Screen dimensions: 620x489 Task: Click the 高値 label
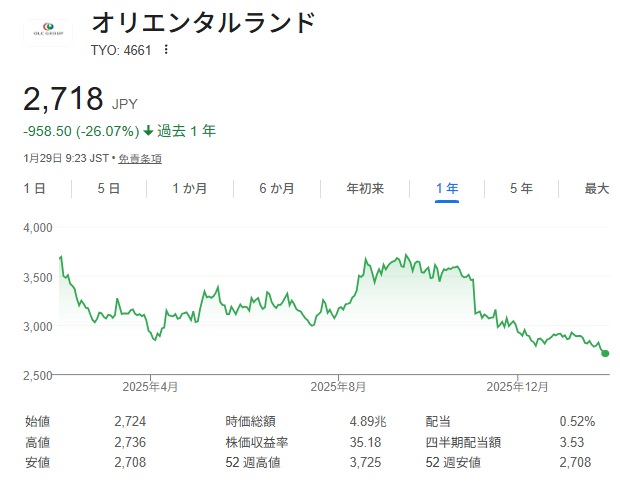click(x=38, y=442)
